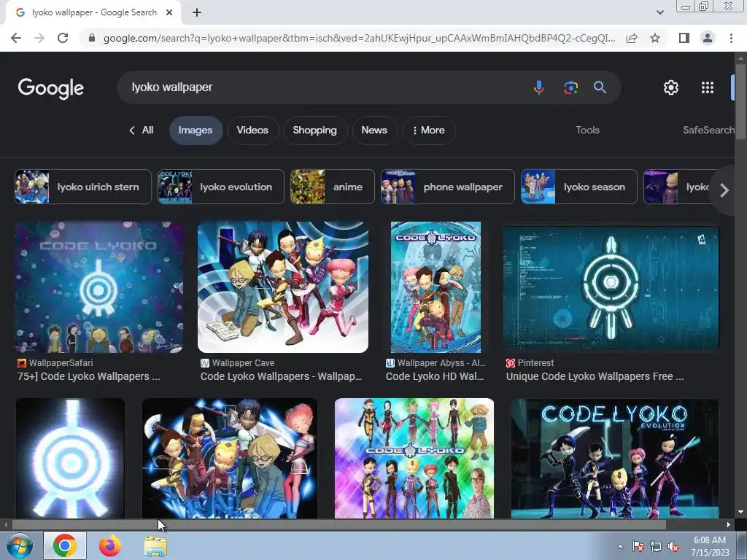View site info via padlock icon
This screenshot has width=747, height=560.
tap(92, 38)
